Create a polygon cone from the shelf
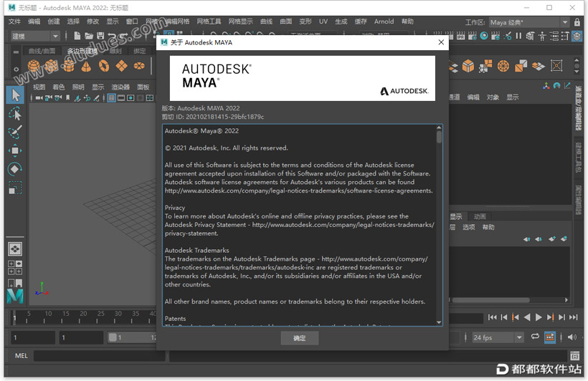This screenshot has width=588, height=381. click(x=86, y=66)
